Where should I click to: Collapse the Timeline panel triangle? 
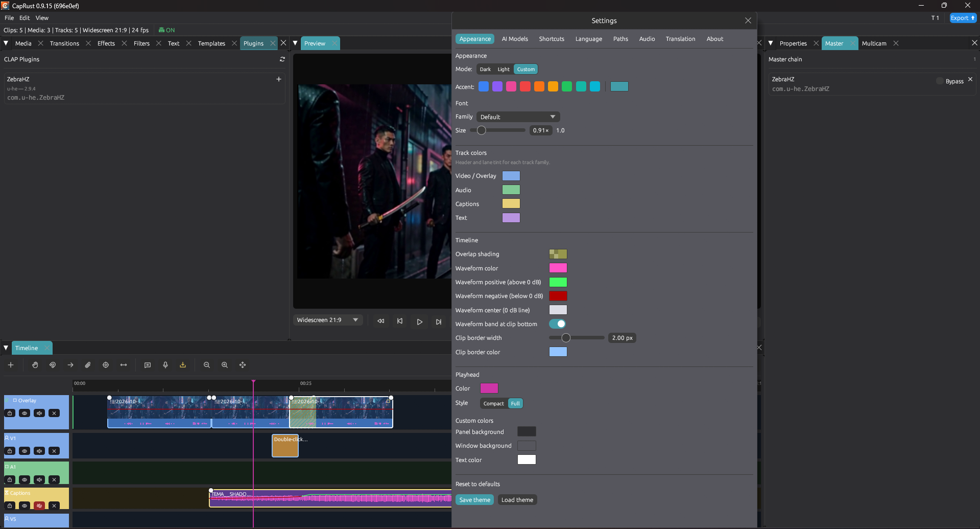point(6,348)
